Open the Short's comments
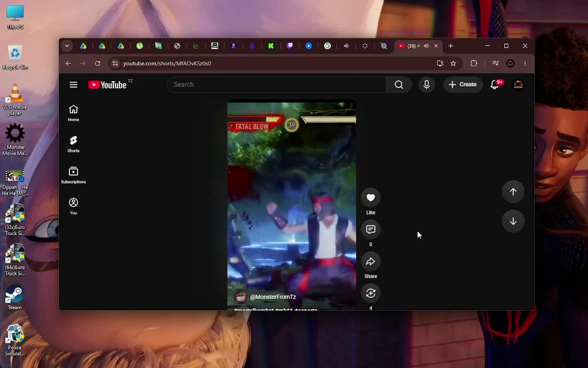The height and width of the screenshot is (368, 588). pos(371,229)
